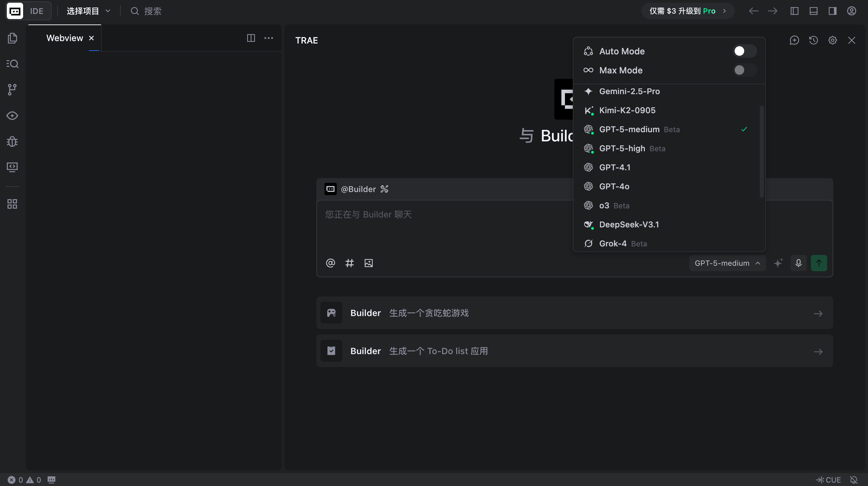Click the sparkle prompt optimize icon
The height and width of the screenshot is (486, 868).
click(x=778, y=263)
